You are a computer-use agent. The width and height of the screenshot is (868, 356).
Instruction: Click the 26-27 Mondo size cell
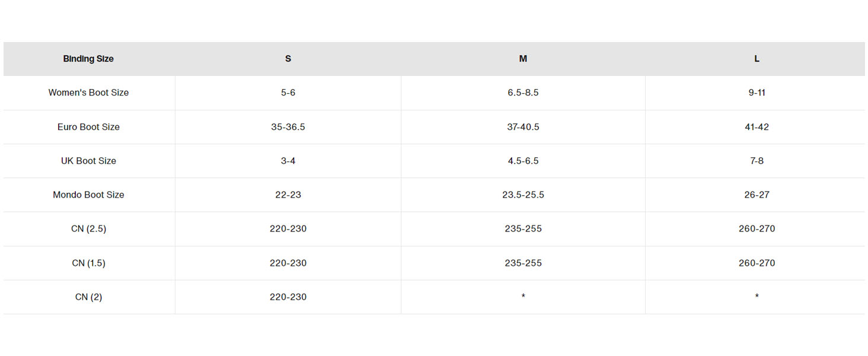point(757,195)
